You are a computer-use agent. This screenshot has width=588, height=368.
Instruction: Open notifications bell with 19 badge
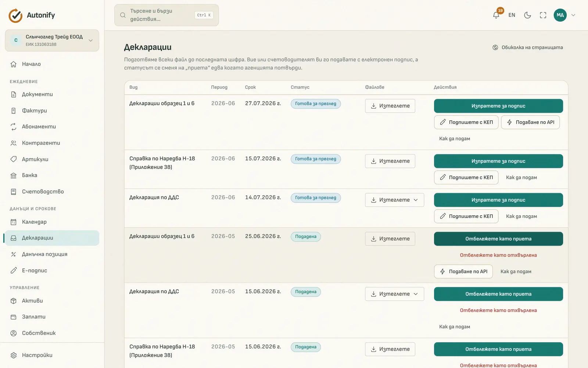(x=496, y=15)
